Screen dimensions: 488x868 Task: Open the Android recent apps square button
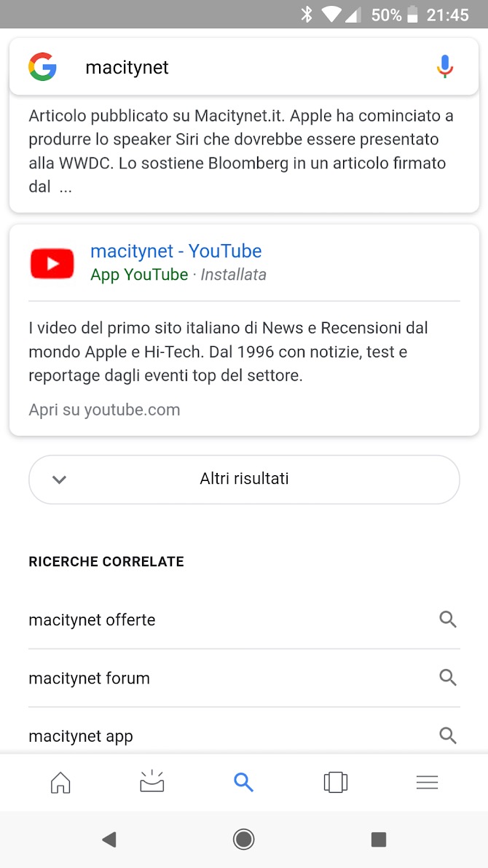(378, 840)
